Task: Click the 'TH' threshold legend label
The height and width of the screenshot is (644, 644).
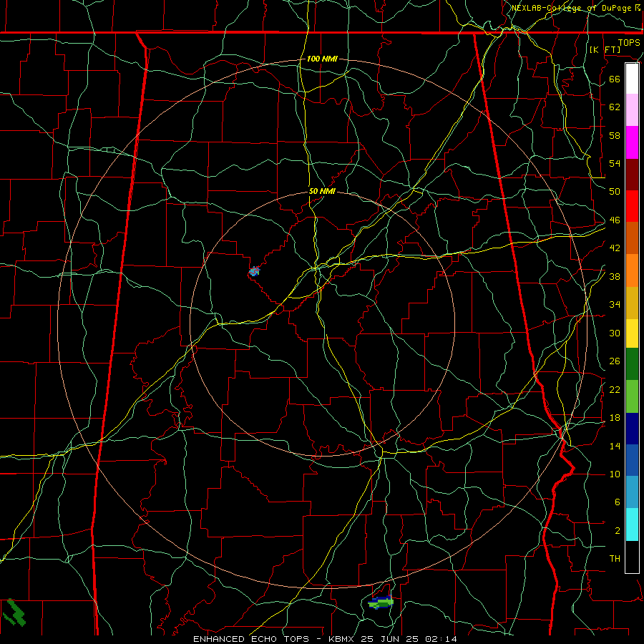Action: tap(615, 559)
